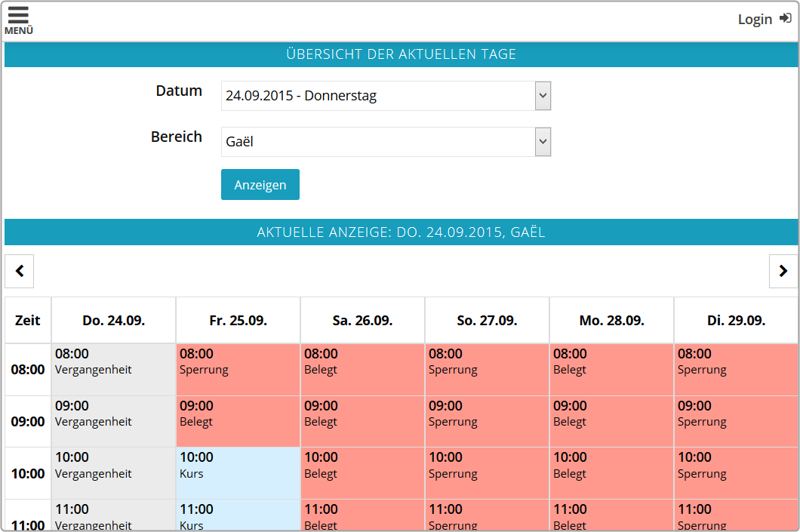Image resolution: width=800 pixels, height=532 pixels.
Task: Expand the Datum dropdown
Action: [386, 96]
